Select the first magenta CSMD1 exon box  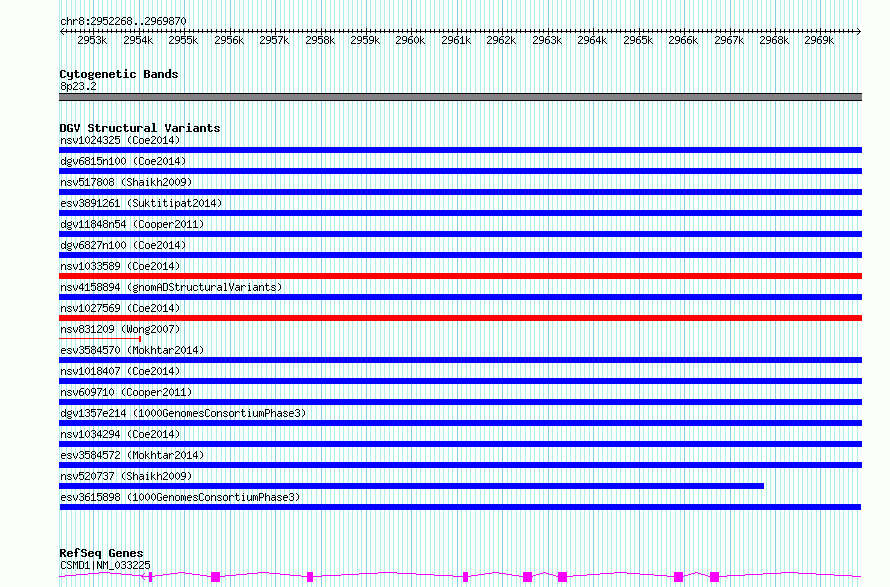[x=216, y=577]
